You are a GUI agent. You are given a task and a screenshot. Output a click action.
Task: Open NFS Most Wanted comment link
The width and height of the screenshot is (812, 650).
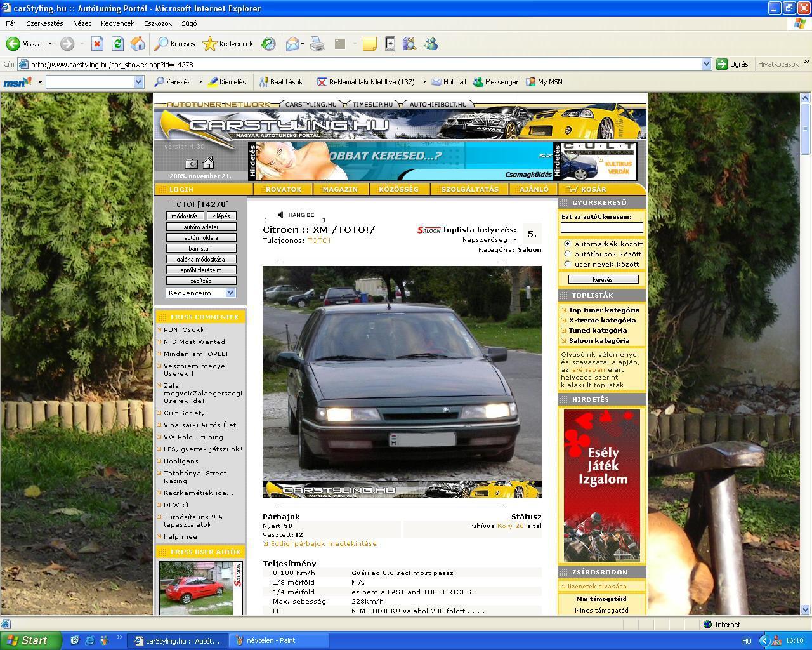coord(194,342)
